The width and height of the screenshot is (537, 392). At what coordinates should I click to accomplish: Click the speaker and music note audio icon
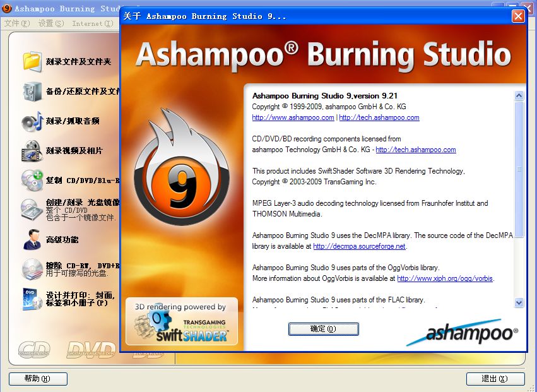pos(32,121)
